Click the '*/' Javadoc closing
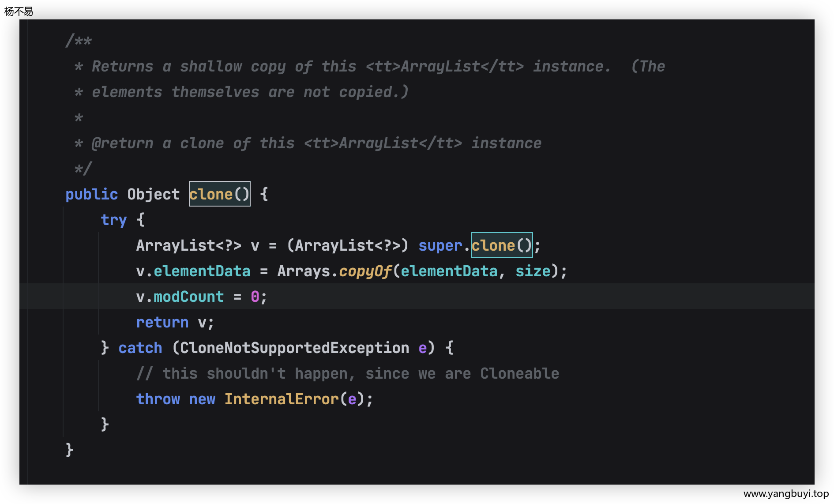Screen dimensions: 834x504 83,168
